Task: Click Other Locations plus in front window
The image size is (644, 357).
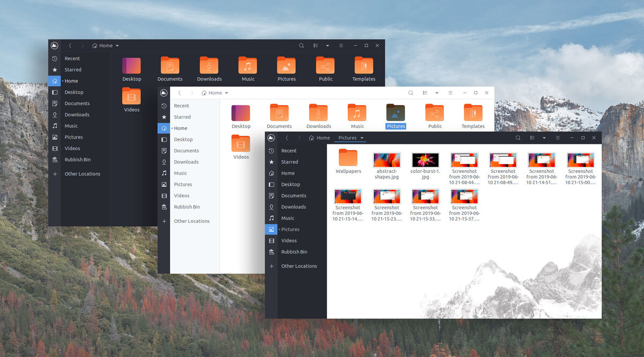Action: click(x=272, y=266)
